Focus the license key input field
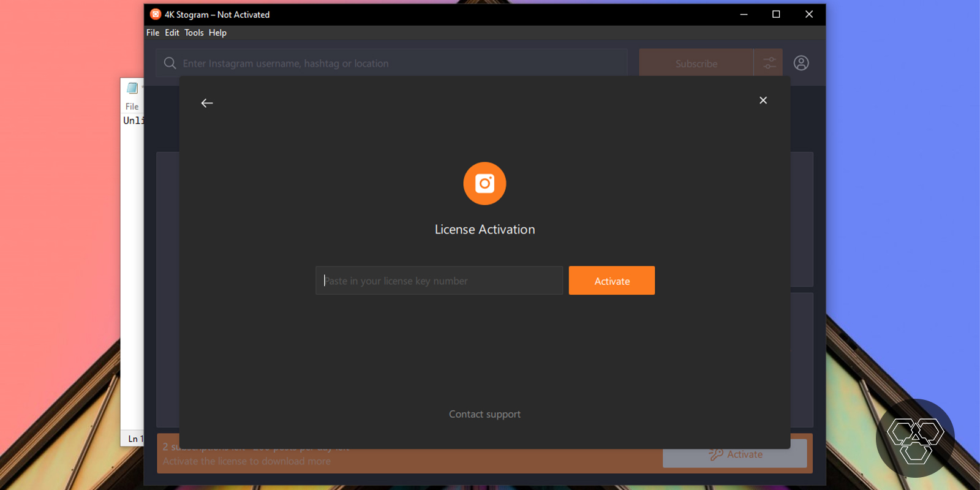Viewport: 980px width, 490px height. 439,281
